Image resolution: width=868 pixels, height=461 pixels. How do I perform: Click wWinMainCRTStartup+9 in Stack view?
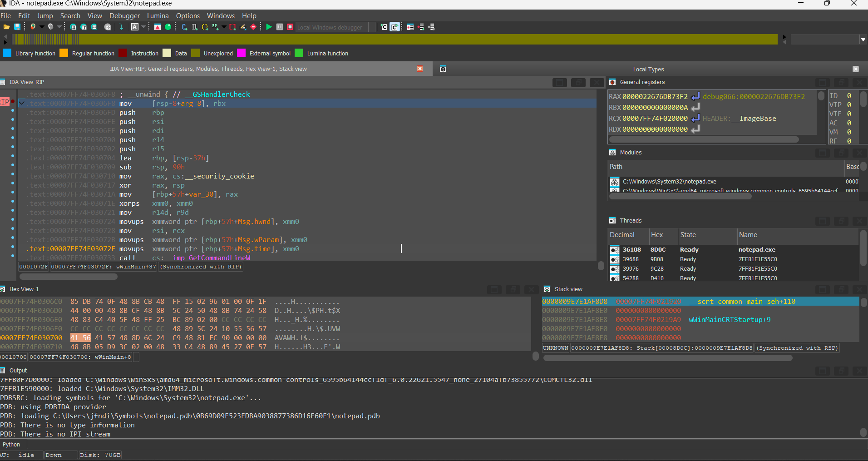click(x=730, y=320)
